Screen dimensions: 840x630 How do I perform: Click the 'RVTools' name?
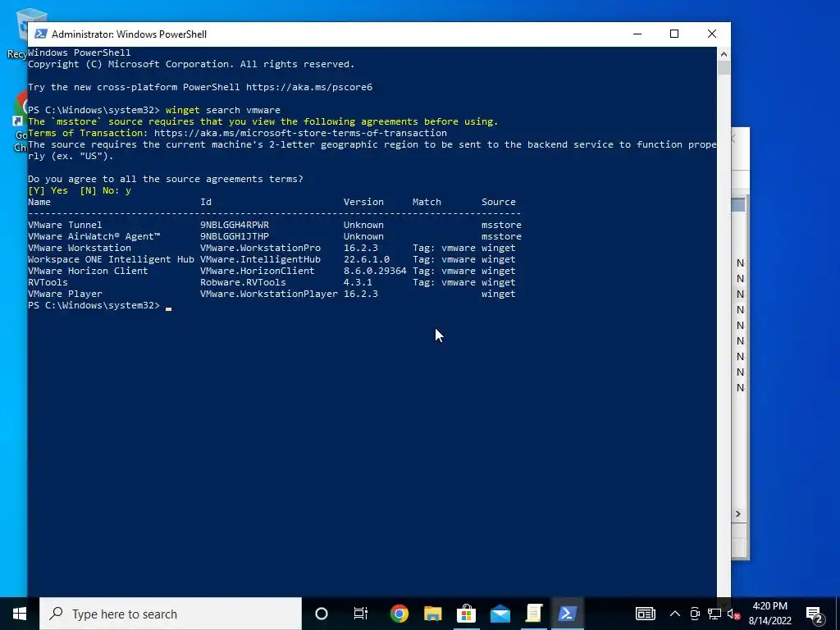48,282
